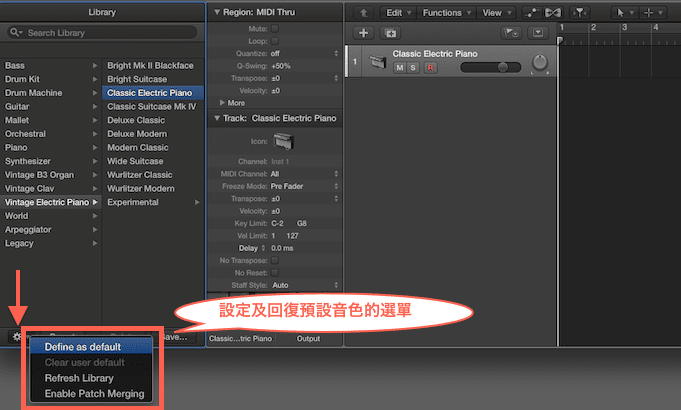Click the display level up arrow icon
This screenshot has height=410, width=681.
point(364,13)
